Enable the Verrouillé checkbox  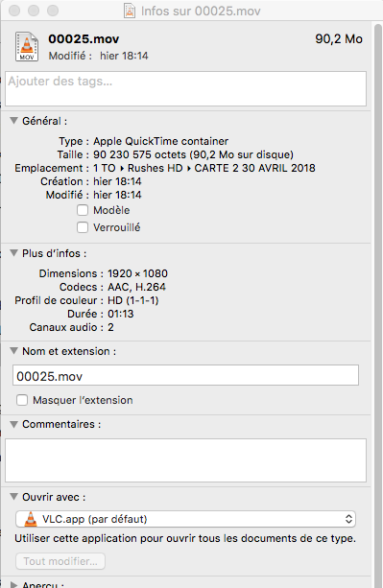click(x=83, y=227)
